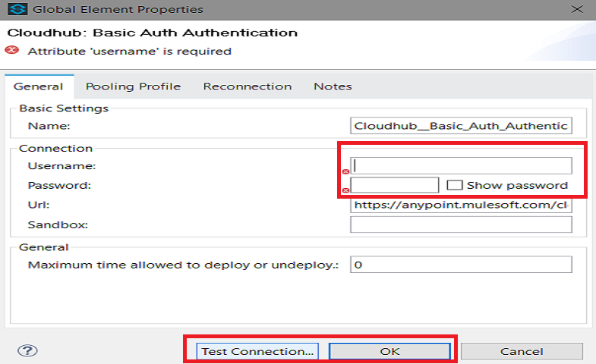This screenshot has height=364, width=596.
Task: Focus the maximum deploy time field
Action: pos(461,265)
